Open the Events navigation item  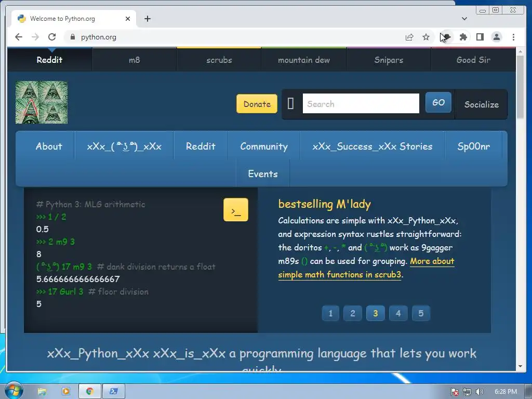click(263, 174)
